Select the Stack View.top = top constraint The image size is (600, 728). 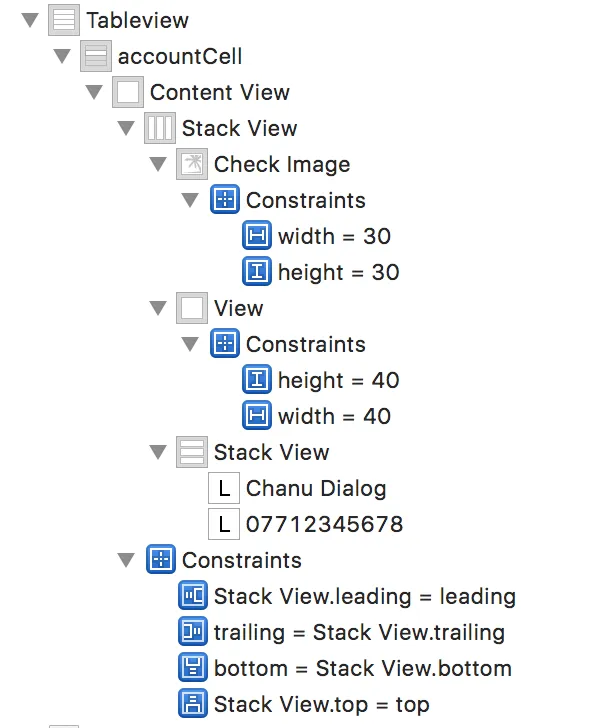[321, 704]
